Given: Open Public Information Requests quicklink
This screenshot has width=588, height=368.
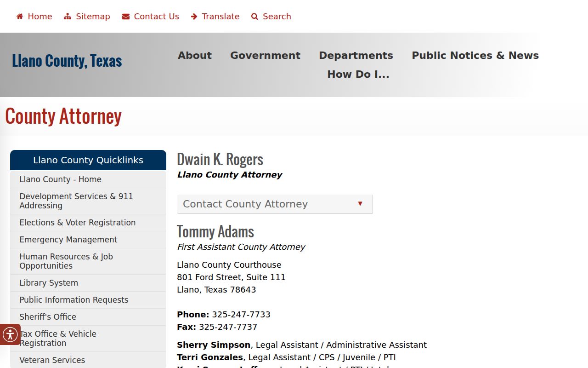Looking at the screenshot, I should pos(88,300).
